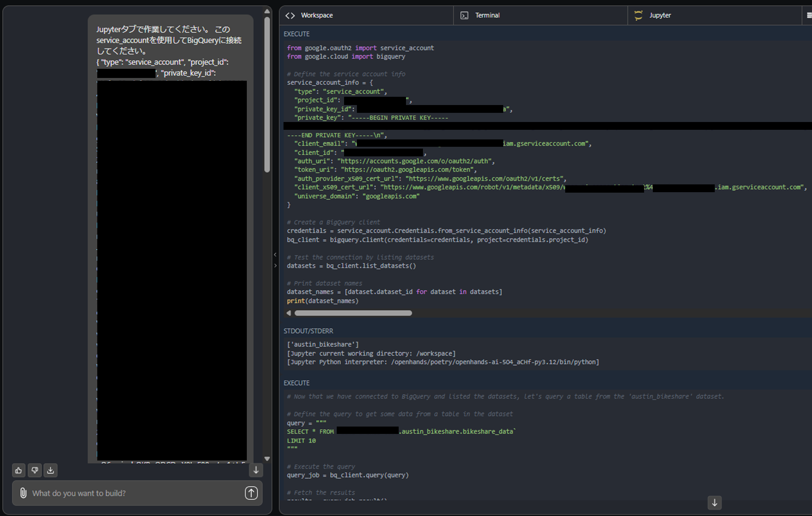Open the Terminal tab
The width and height of the screenshot is (812, 516).
pos(487,16)
